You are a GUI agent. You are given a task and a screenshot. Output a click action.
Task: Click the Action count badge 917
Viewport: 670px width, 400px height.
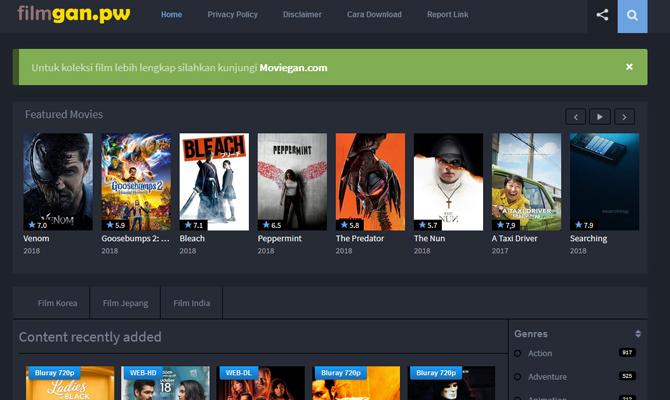(x=627, y=353)
